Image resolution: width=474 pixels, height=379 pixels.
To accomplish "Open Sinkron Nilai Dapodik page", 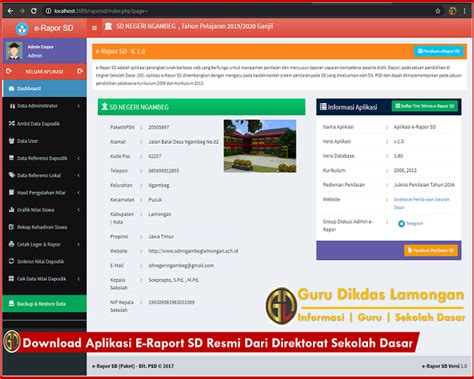I will tap(44, 262).
